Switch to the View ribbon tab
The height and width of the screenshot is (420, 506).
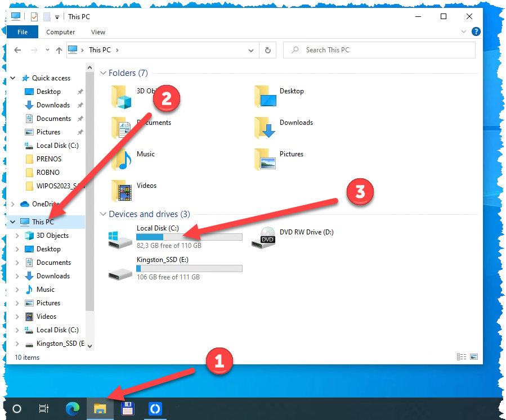click(x=98, y=32)
